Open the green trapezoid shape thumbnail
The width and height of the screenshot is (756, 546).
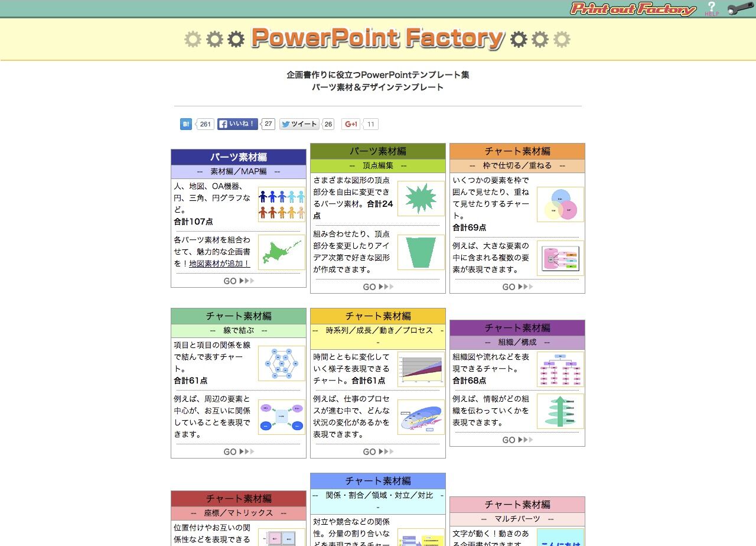pyautogui.click(x=421, y=252)
